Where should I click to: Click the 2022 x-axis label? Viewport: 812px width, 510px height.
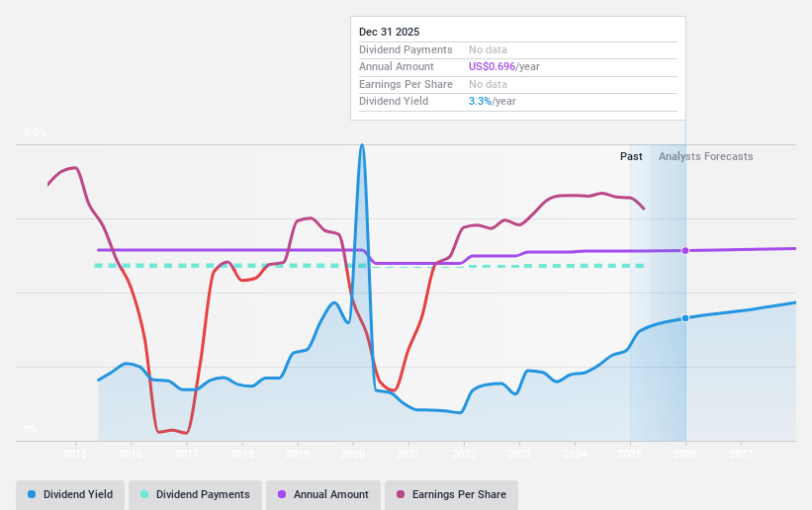coord(464,454)
